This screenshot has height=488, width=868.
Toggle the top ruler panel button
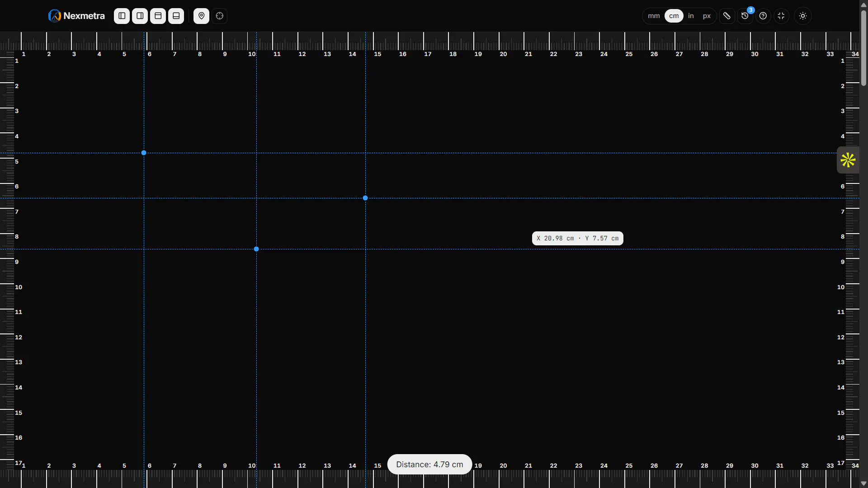[x=158, y=16]
